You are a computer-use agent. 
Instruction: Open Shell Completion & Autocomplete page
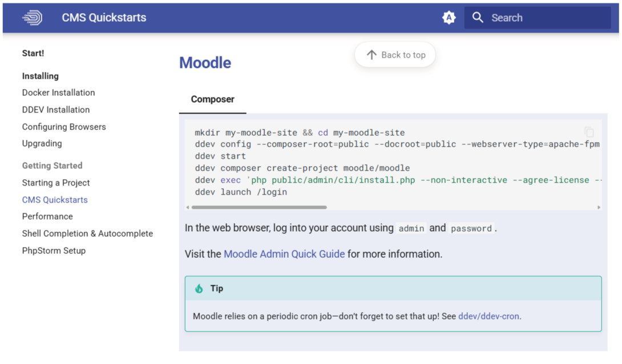tap(87, 233)
